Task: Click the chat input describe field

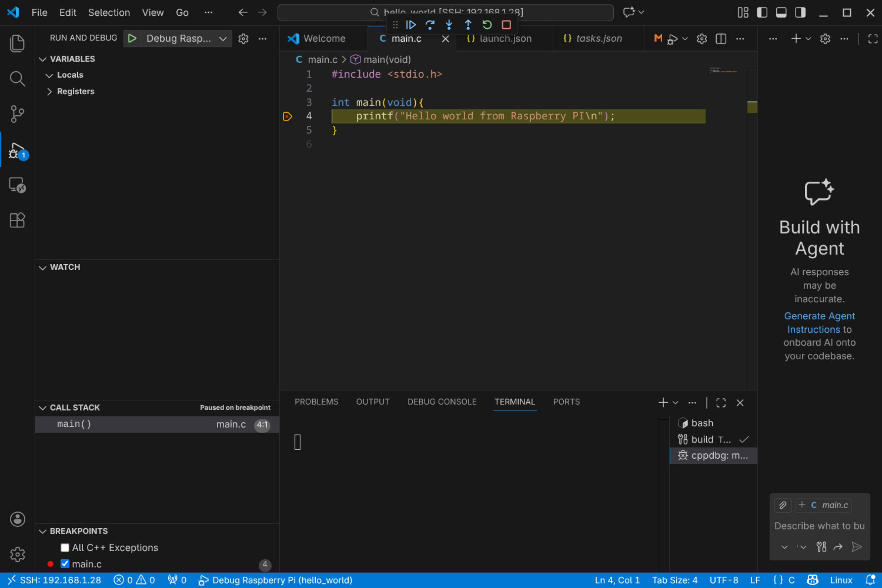Action: tap(819, 526)
